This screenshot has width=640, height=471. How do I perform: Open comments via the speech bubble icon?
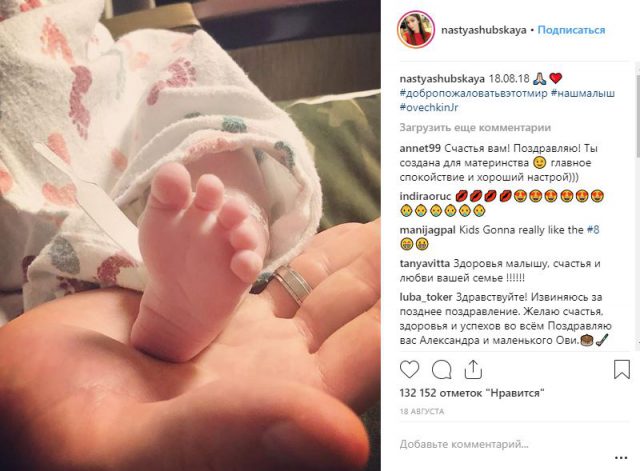pos(442,370)
